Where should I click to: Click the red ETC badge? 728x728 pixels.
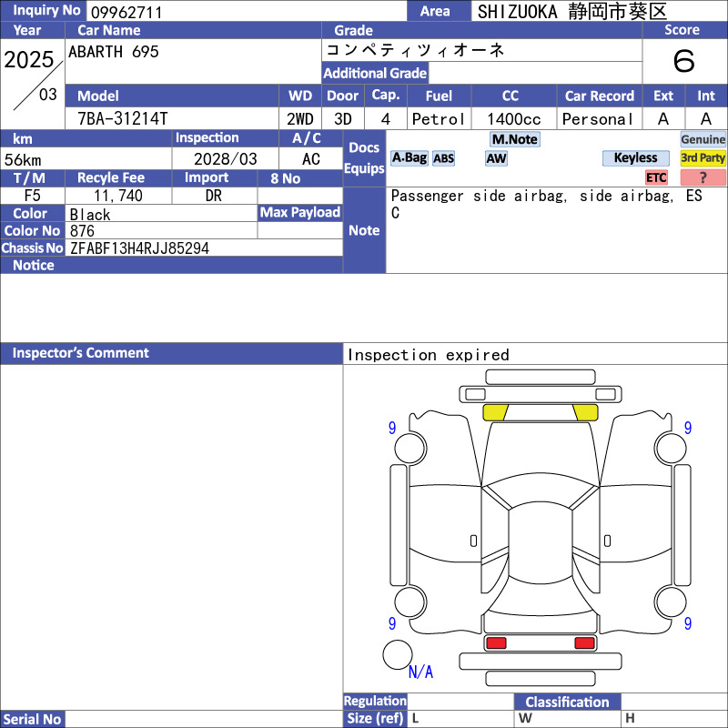click(x=656, y=177)
